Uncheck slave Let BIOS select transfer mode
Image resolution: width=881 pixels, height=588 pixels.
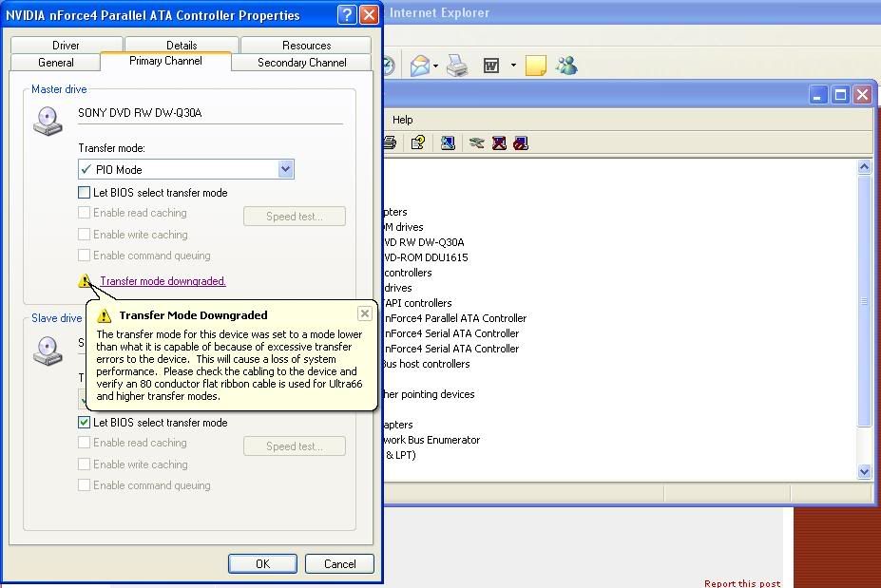coord(84,423)
